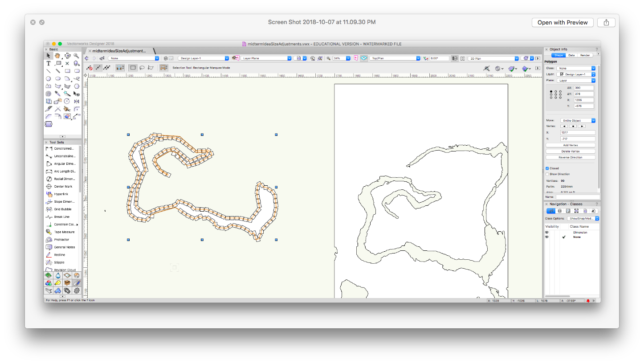Switch to the Shape tab

click(558, 55)
